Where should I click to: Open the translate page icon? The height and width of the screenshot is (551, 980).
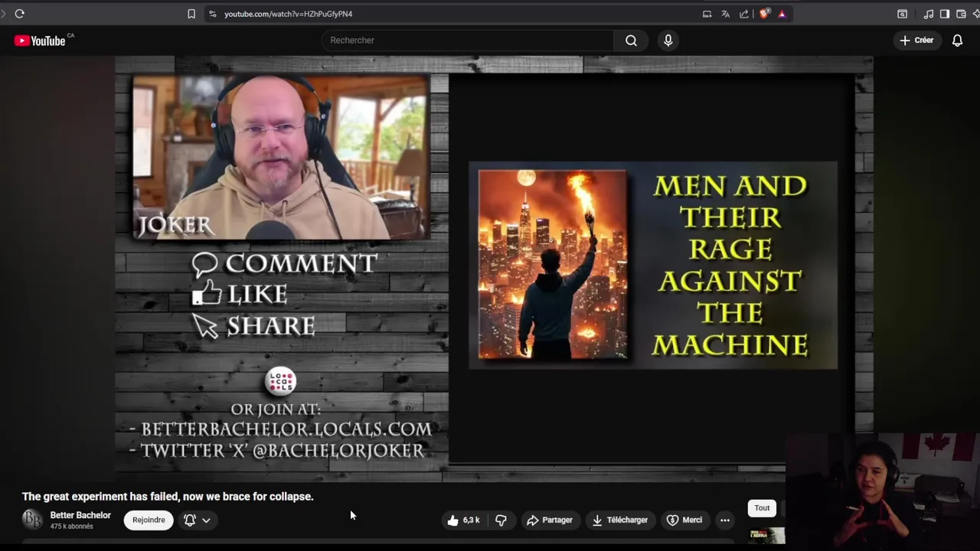pyautogui.click(x=725, y=14)
